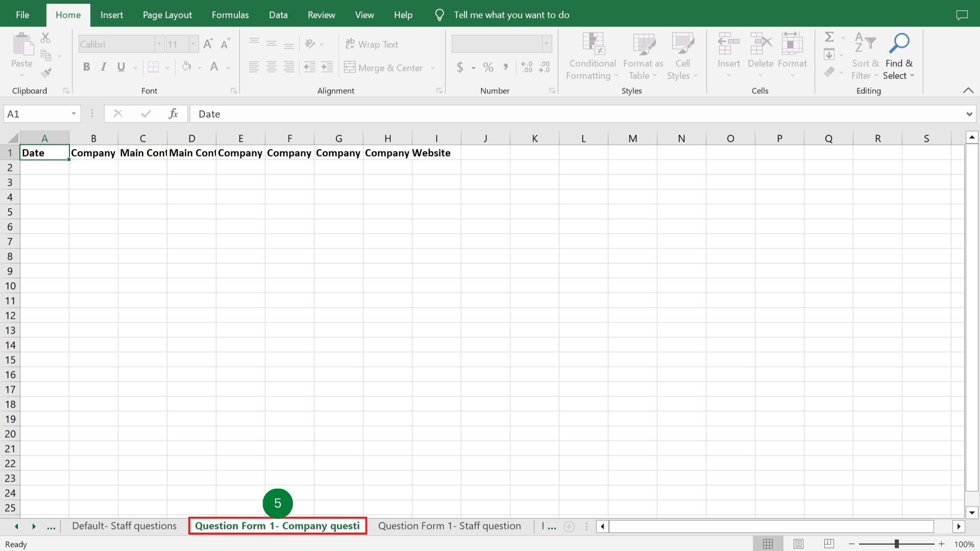
Task: Expand the formula bar with chevron
Action: coord(969,114)
